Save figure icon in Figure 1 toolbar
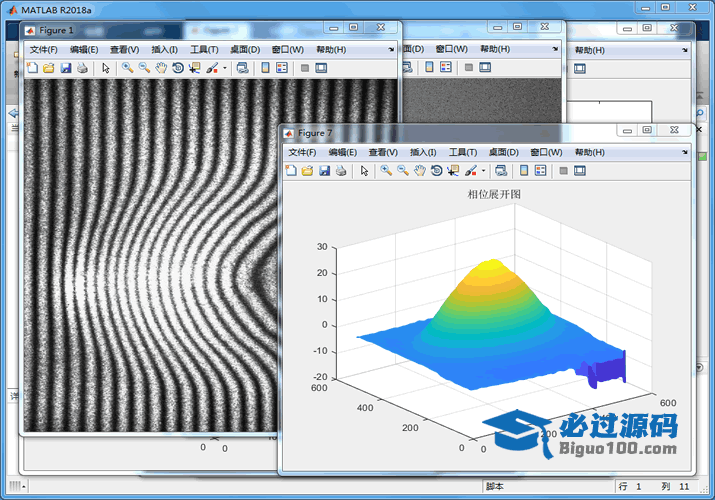The image size is (715, 500). (66, 68)
